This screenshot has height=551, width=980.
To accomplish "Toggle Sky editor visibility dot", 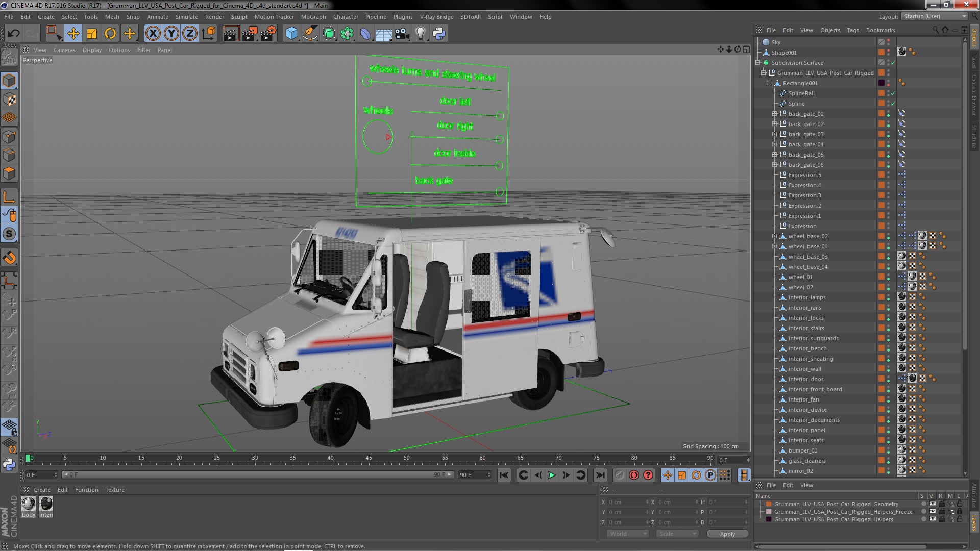I will tap(889, 40).
